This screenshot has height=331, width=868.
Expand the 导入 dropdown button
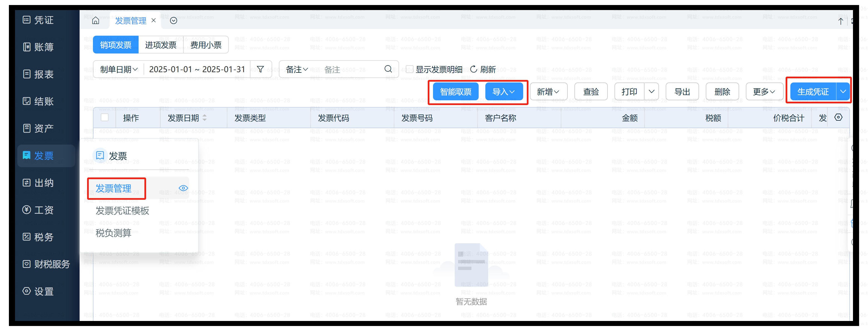click(504, 91)
